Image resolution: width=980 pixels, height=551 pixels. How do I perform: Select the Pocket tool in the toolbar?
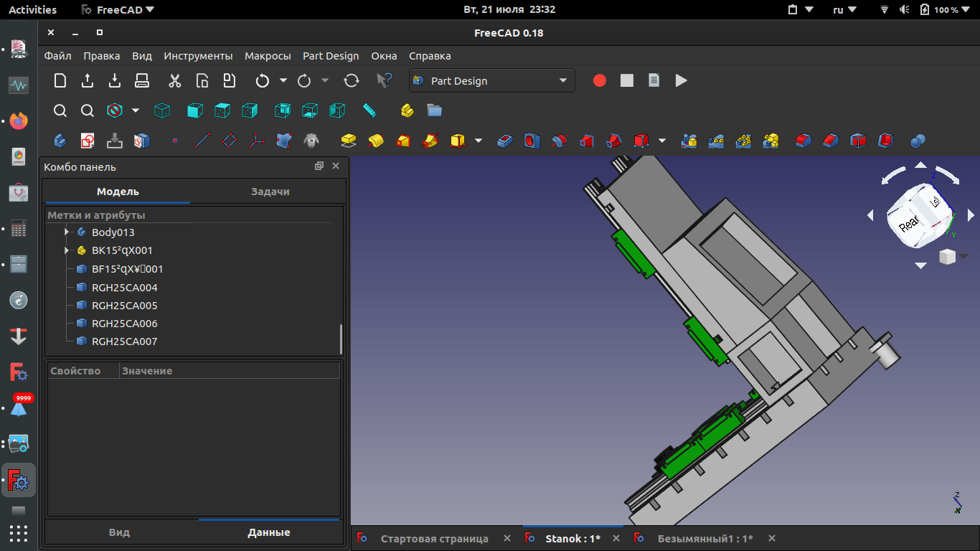pos(504,141)
